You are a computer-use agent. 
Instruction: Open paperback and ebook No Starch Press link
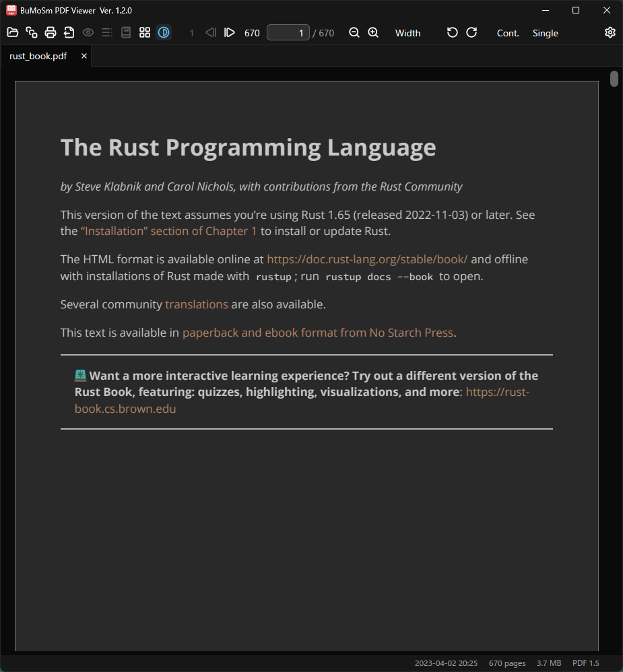coord(318,333)
